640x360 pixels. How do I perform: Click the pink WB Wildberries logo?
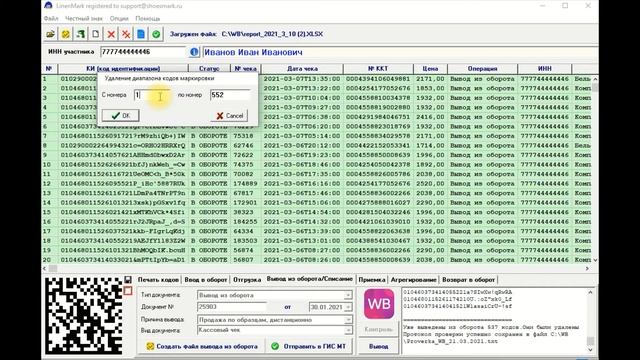pyautogui.click(x=379, y=304)
